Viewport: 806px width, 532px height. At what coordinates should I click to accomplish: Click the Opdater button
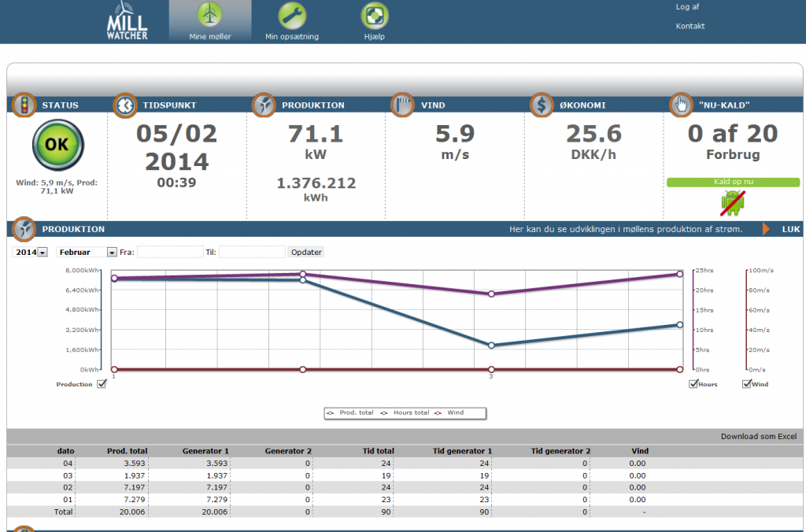[x=306, y=252]
